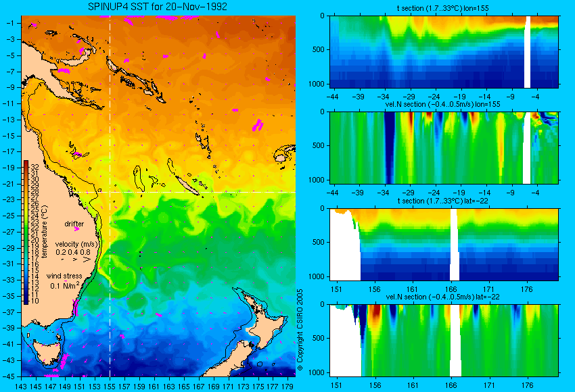
Task: Click the temperature colour bar legend
Action: 26,232
